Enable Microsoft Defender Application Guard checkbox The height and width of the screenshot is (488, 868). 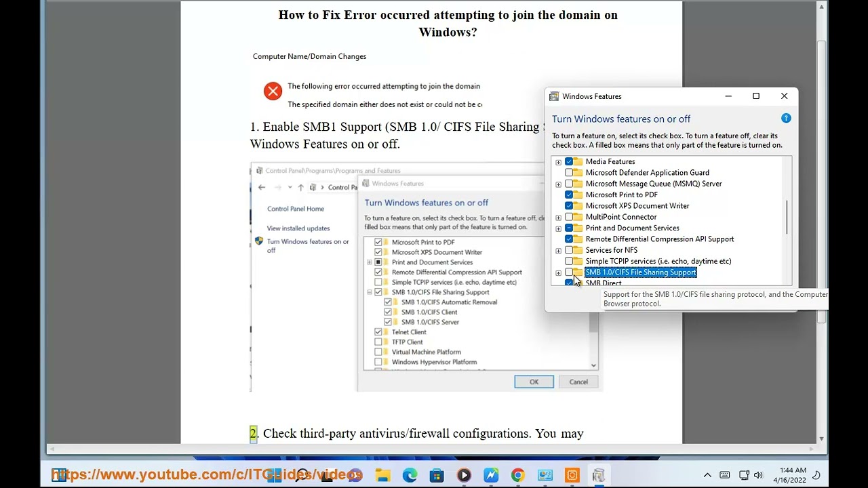[x=569, y=172]
